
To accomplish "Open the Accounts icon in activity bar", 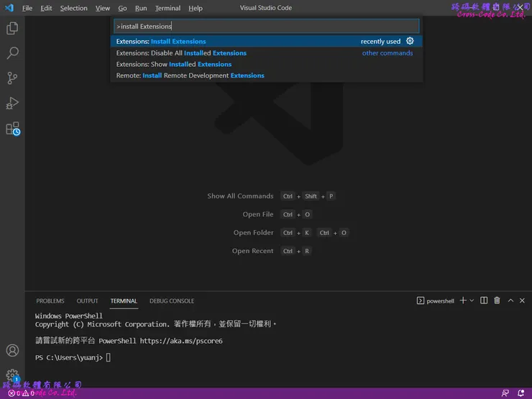I will tap(12, 350).
